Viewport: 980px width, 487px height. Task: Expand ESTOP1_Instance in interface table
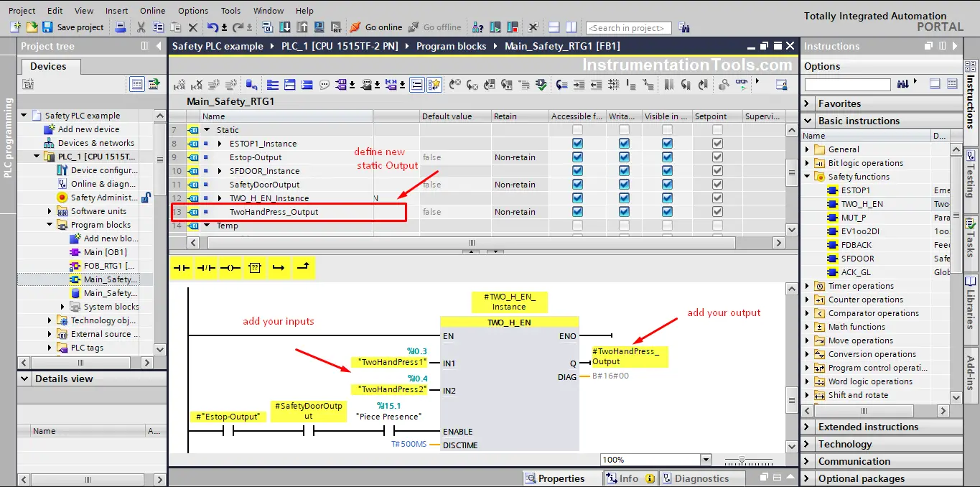click(x=220, y=144)
